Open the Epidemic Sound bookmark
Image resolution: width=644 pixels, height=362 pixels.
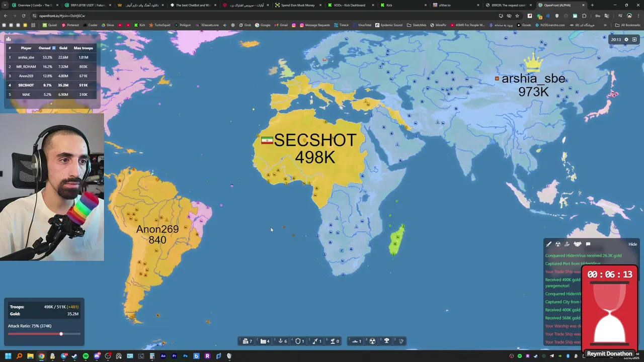[x=389, y=25]
